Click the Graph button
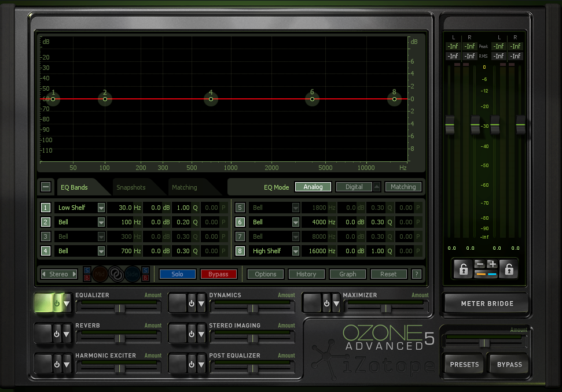 pyautogui.click(x=348, y=274)
